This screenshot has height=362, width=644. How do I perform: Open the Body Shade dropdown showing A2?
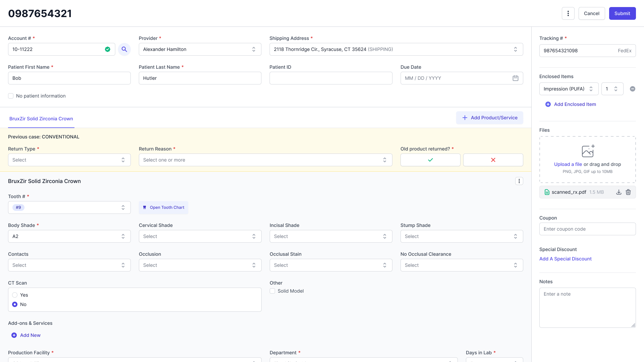click(x=69, y=236)
